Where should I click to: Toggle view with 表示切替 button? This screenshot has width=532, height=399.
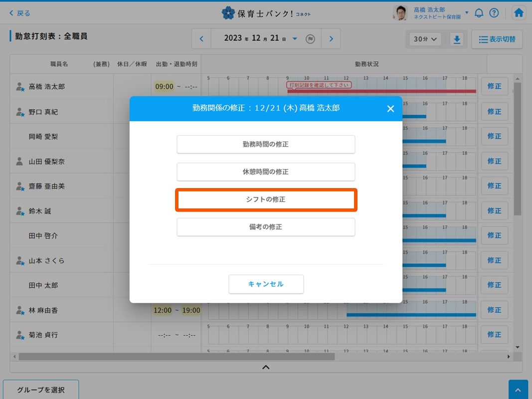tap(497, 39)
